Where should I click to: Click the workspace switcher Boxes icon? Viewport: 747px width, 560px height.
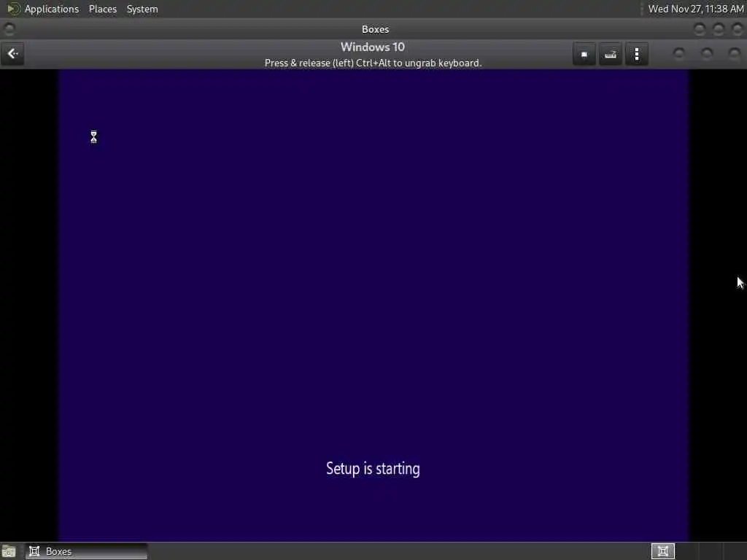662,551
